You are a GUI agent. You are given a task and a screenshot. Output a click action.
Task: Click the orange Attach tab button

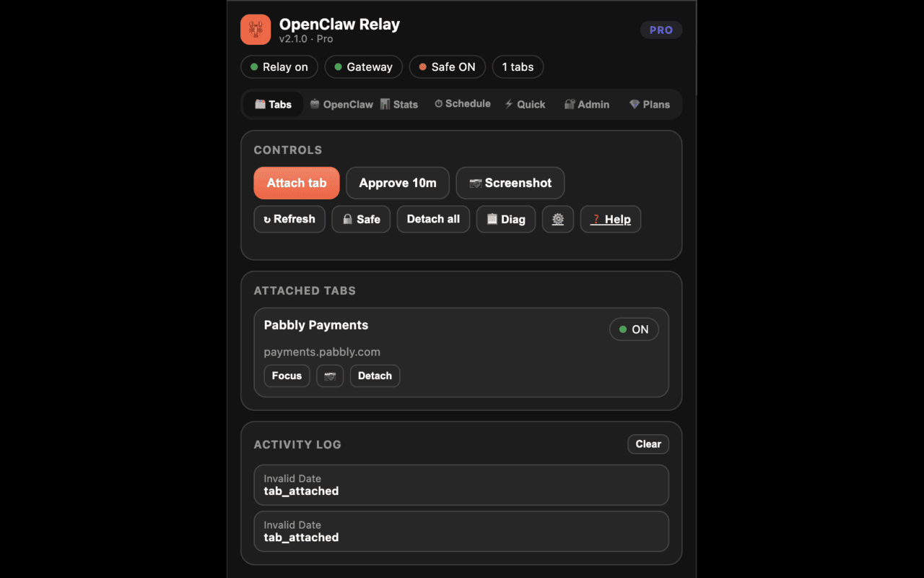point(297,183)
